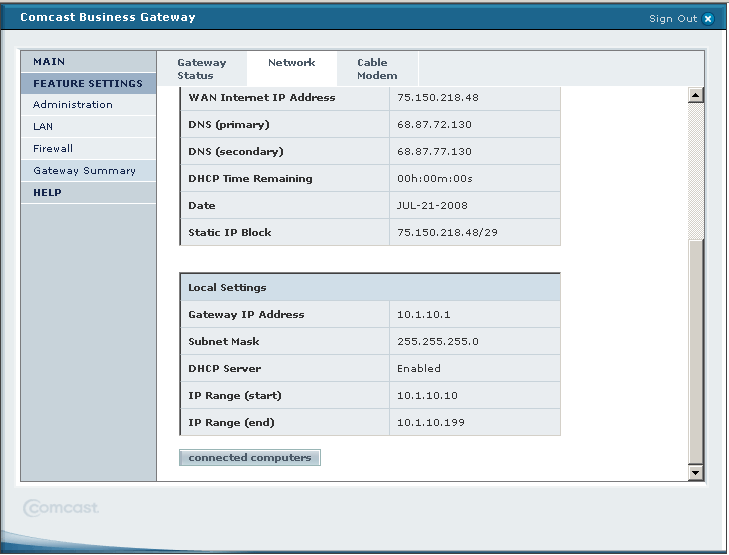The height and width of the screenshot is (555, 729).
Task: Click DHCP time value 00h:00m:00s
Action: click(x=435, y=178)
